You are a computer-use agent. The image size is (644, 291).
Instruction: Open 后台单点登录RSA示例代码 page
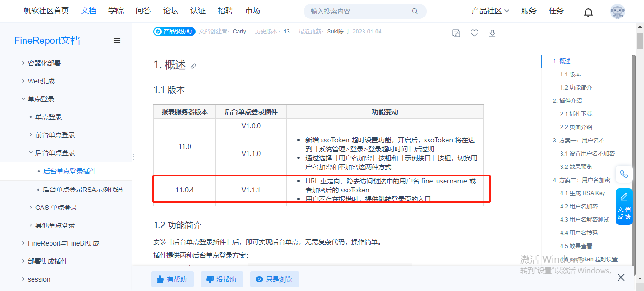tap(83, 190)
